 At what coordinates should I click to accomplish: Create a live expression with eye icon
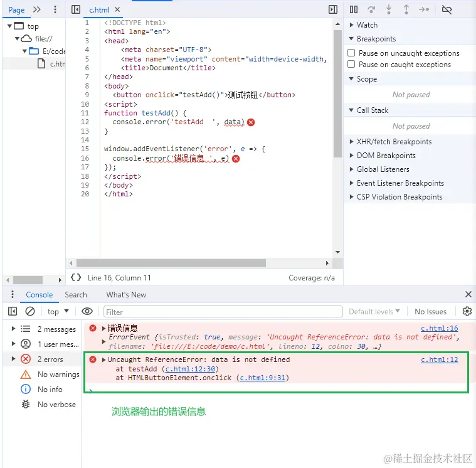click(87, 311)
